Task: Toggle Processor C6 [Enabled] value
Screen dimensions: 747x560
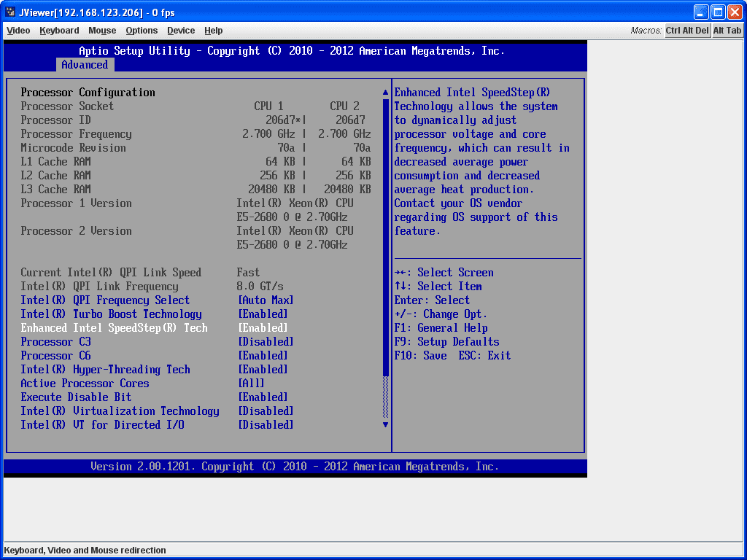Action: coord(263,356)
